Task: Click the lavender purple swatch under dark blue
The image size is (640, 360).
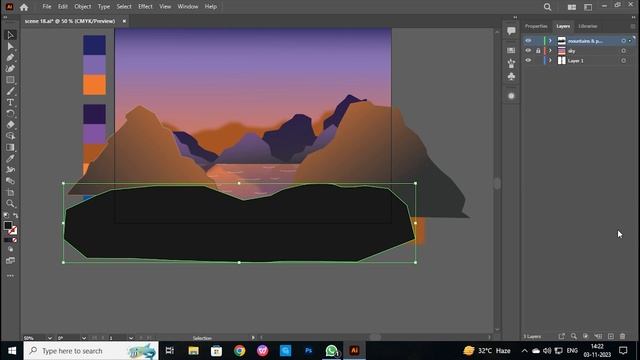Action: click(94, 65)
